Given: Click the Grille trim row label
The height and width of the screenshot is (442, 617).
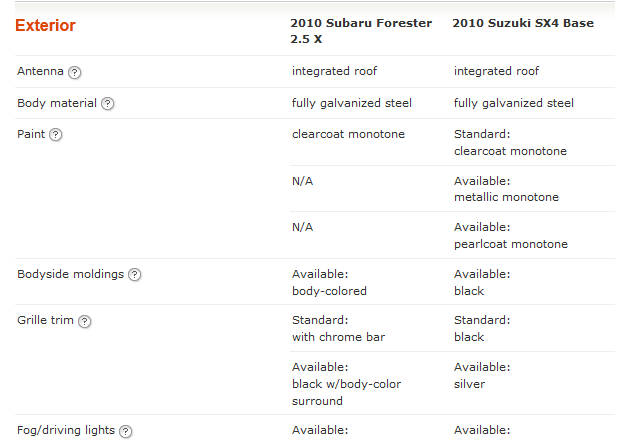Looking at the screenshot, I should (45, 321).
